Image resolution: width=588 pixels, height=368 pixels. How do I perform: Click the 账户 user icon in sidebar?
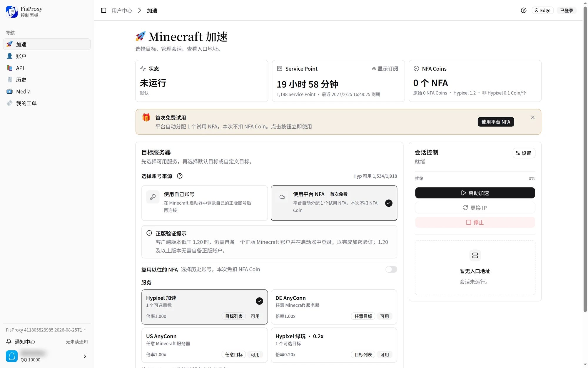coord(9,56)
